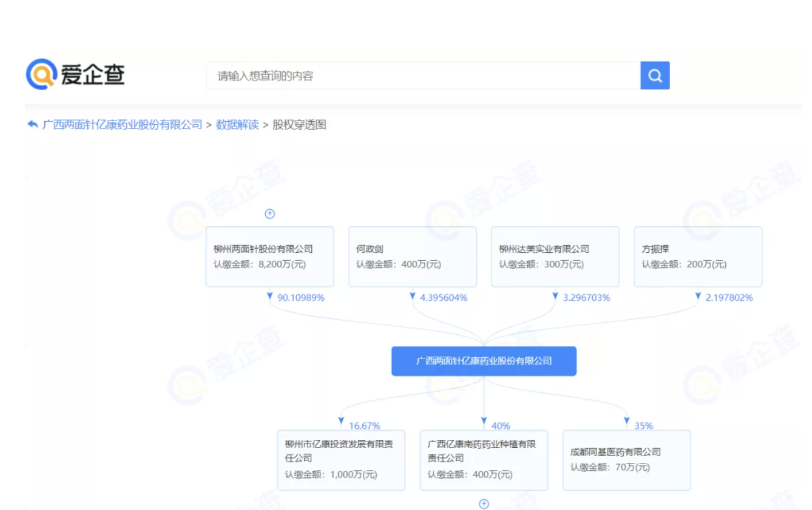Type in the search input field
The height and width of the screenshot is (510, 812).
tap(423, 76)
